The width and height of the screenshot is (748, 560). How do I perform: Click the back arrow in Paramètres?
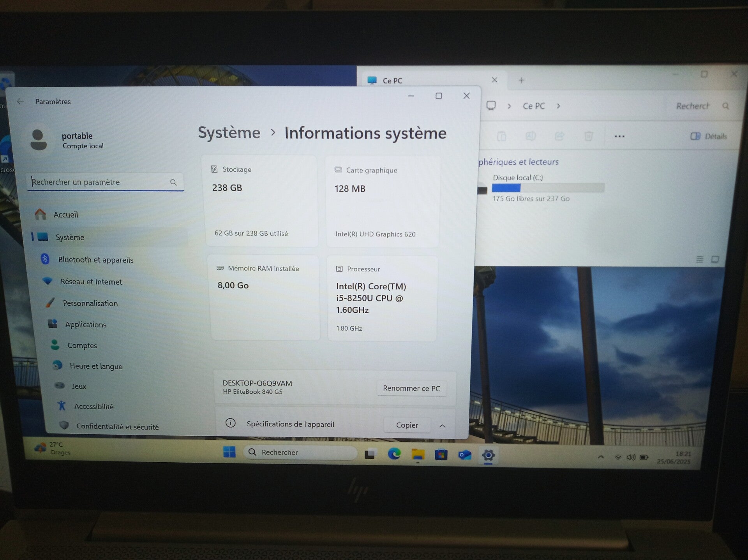[x=20, y=102]
